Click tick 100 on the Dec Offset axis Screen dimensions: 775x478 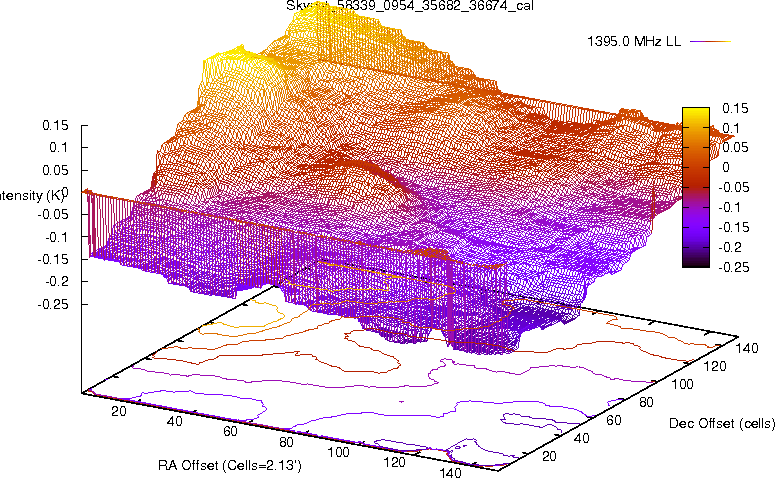point(682,385)
